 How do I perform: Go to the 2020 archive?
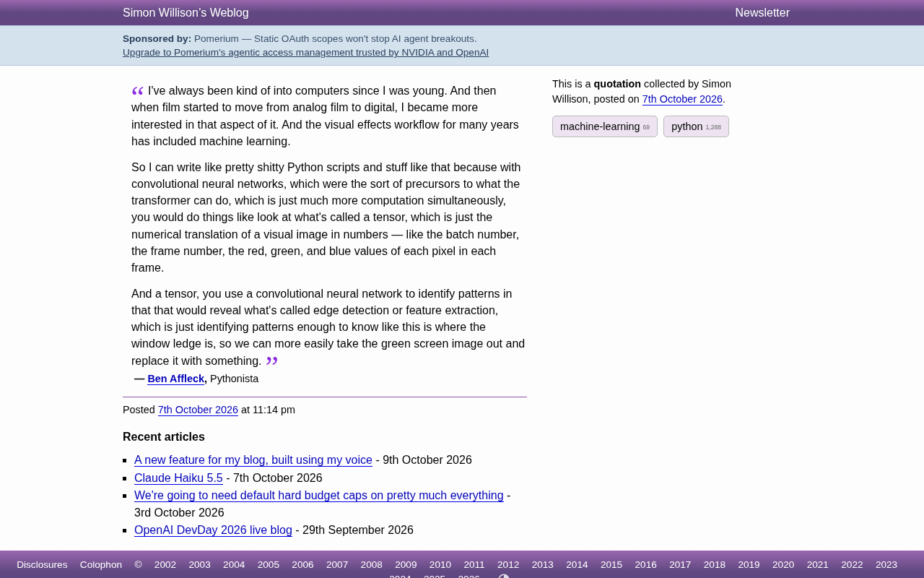[x=783, y=564]
